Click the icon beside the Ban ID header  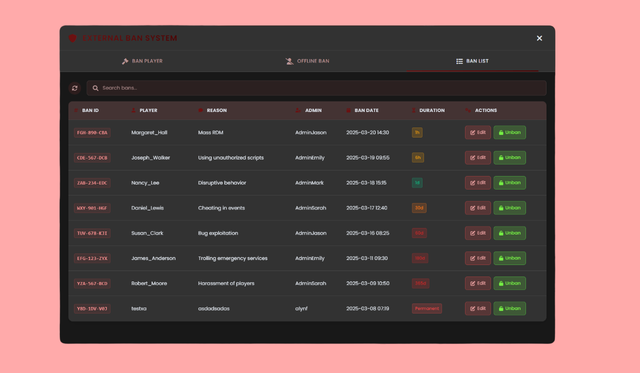[x=76, y=111]
